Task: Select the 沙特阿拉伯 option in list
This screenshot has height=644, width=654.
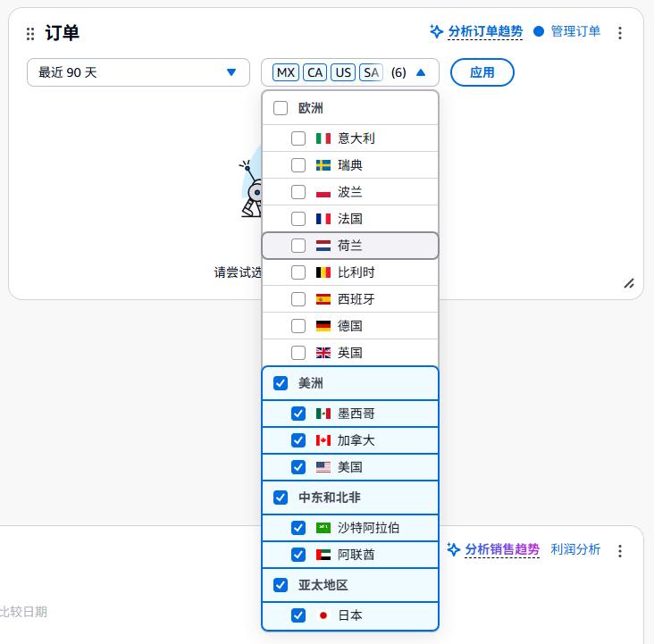Action: click(350, 528)
